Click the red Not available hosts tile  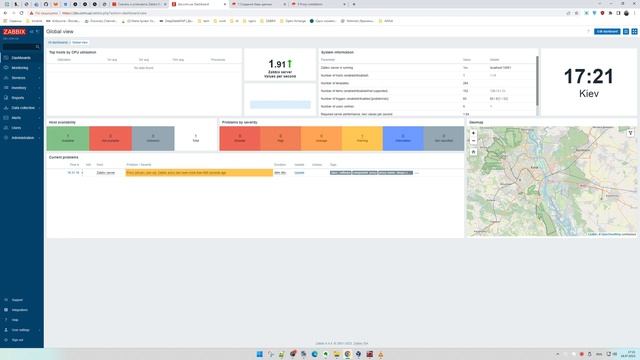[111, 138]
